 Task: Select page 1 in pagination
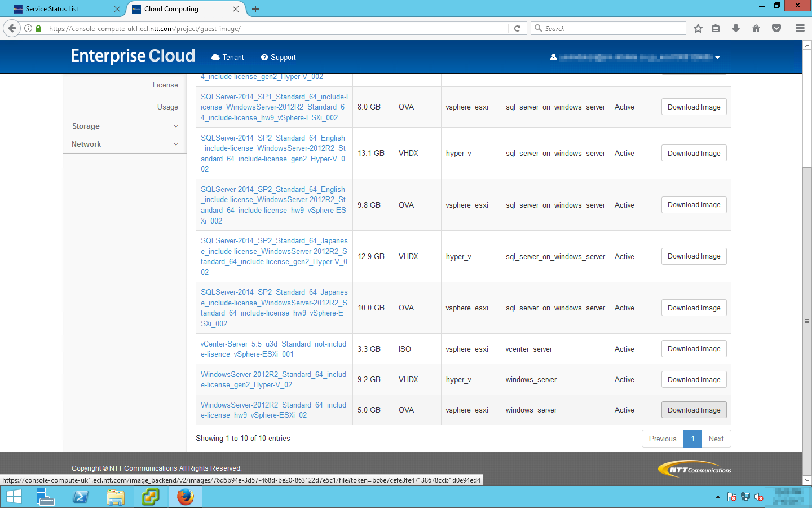692,439
